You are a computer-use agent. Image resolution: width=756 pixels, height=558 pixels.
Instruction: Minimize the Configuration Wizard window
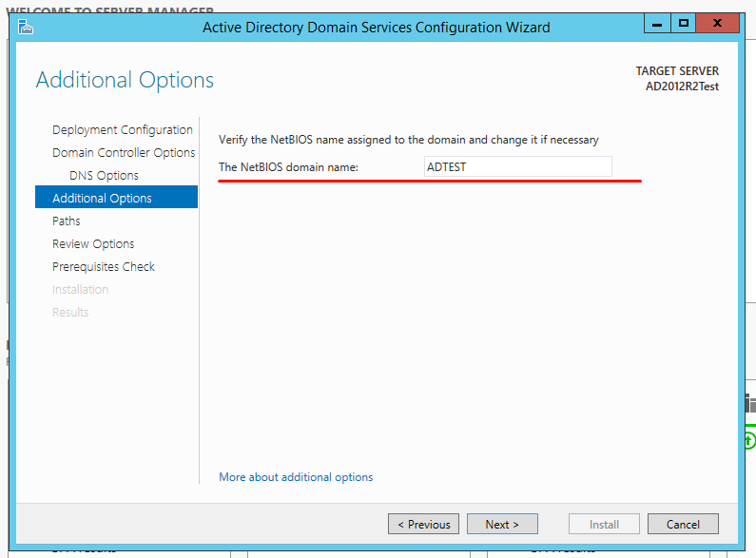click(x=657, y=23)
